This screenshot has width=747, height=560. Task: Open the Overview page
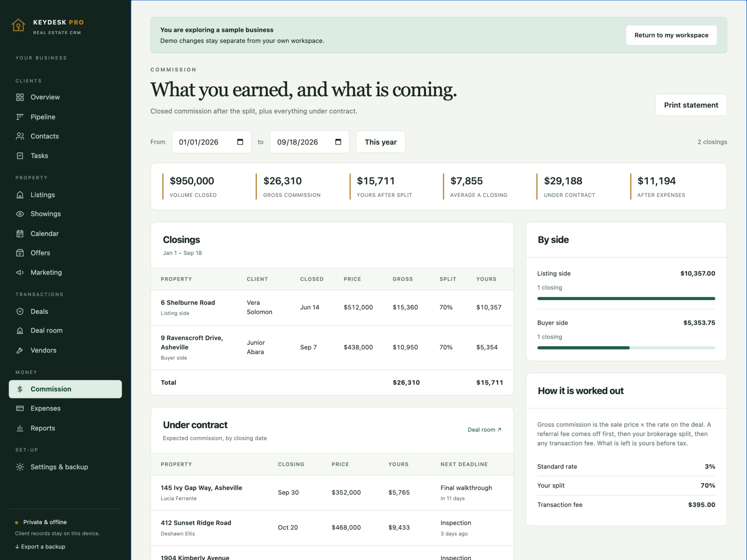click(x=65, y=97)
